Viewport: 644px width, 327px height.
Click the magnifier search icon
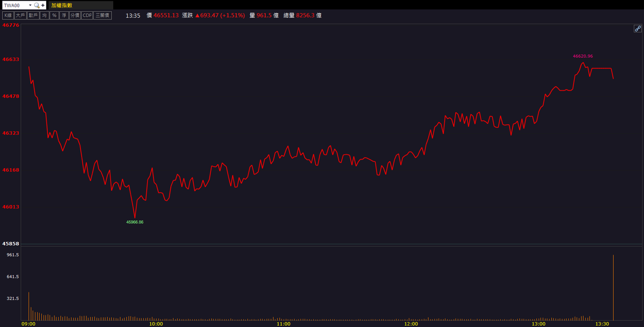37,5
